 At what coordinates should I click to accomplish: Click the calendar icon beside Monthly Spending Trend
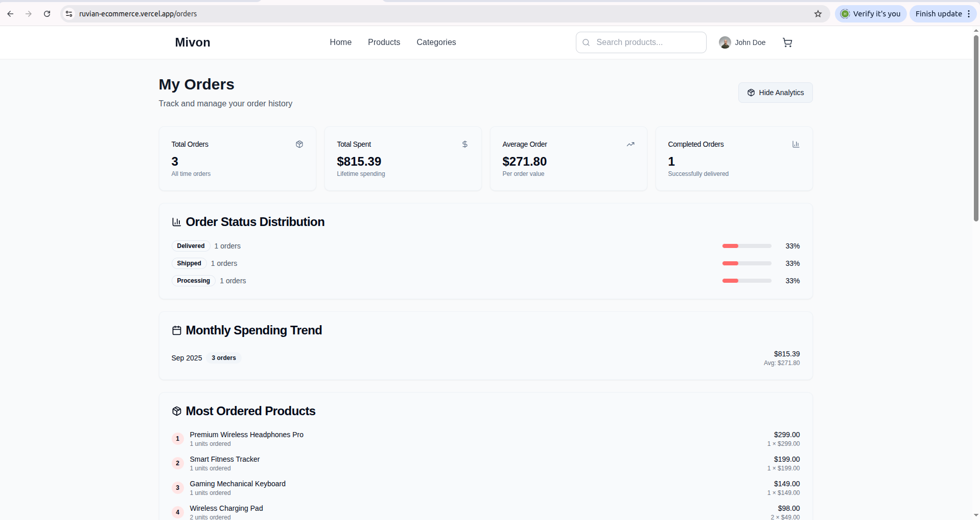177,330
